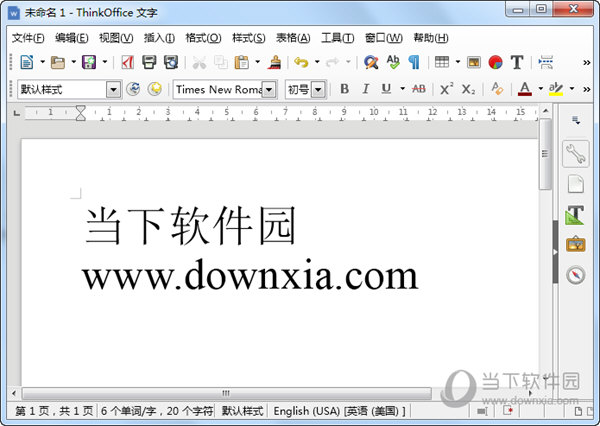This screenshot has height=426, width=600.
Task: Open sidebar Navigator compass icon
Action: point(576,274)
